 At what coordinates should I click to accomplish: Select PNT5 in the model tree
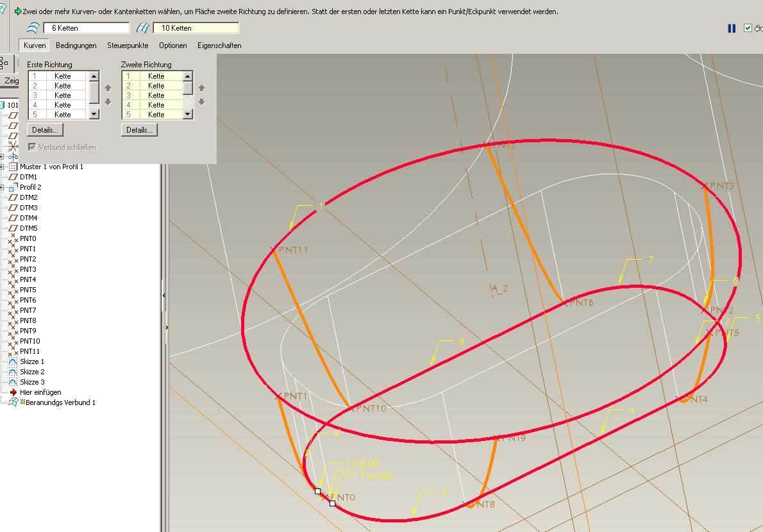[x=28, y=289]
